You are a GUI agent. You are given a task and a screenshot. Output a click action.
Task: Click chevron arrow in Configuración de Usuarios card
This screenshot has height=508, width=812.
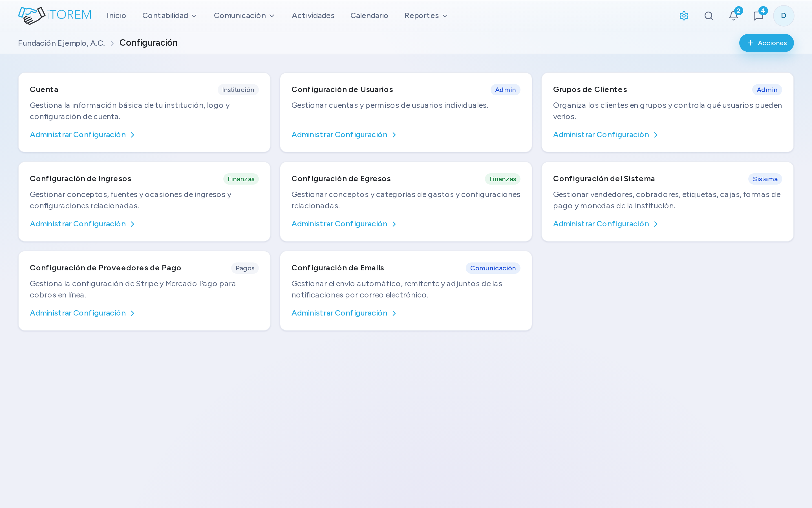coord(394,135)
